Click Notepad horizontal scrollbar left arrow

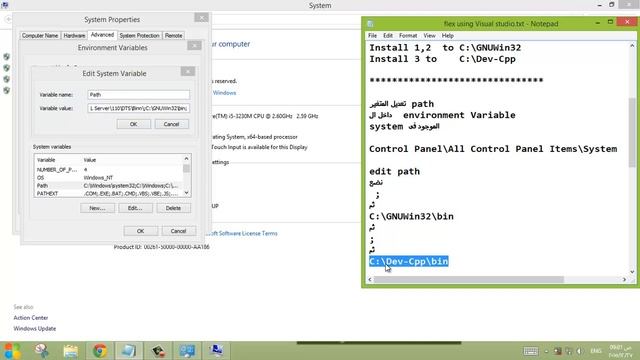[x=370, y=280]
